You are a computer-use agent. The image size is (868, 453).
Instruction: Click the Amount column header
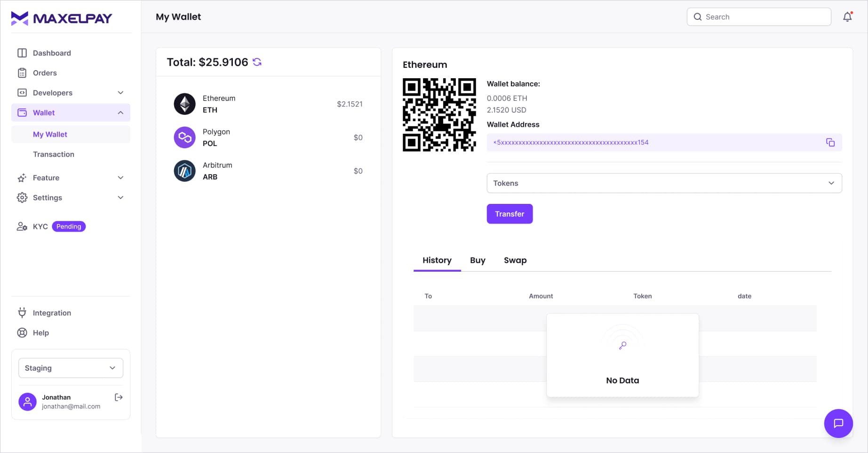tap(541, 296)
